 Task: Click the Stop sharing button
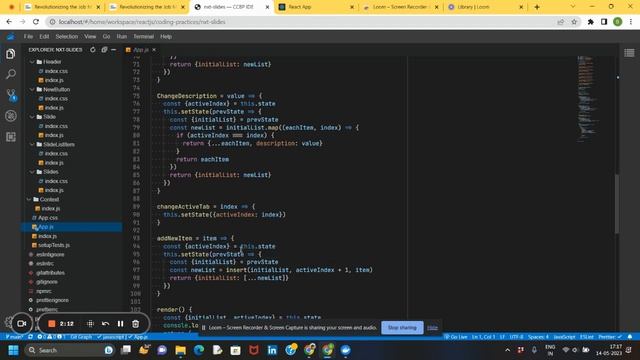click(x=402, y=327)
